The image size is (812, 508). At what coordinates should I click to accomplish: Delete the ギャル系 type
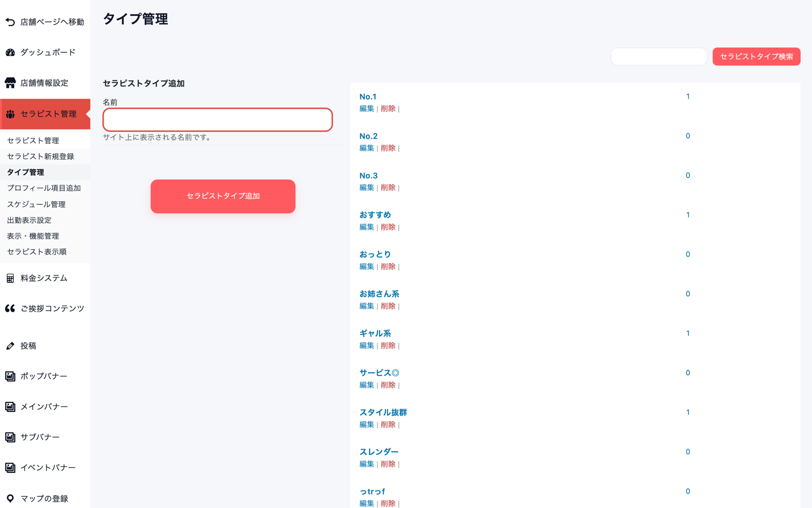pos(388,346)
